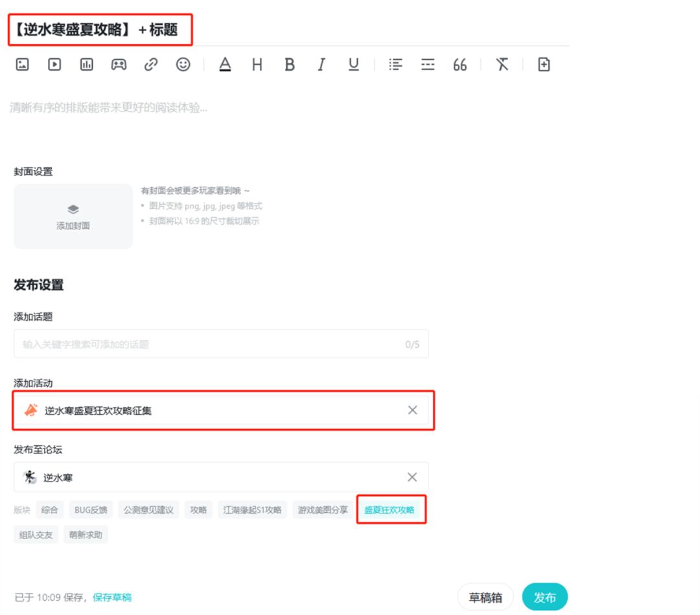The height and width of the screenshot is (615, 700).
Task: Apply heading format with H icon
Action: 257,65
